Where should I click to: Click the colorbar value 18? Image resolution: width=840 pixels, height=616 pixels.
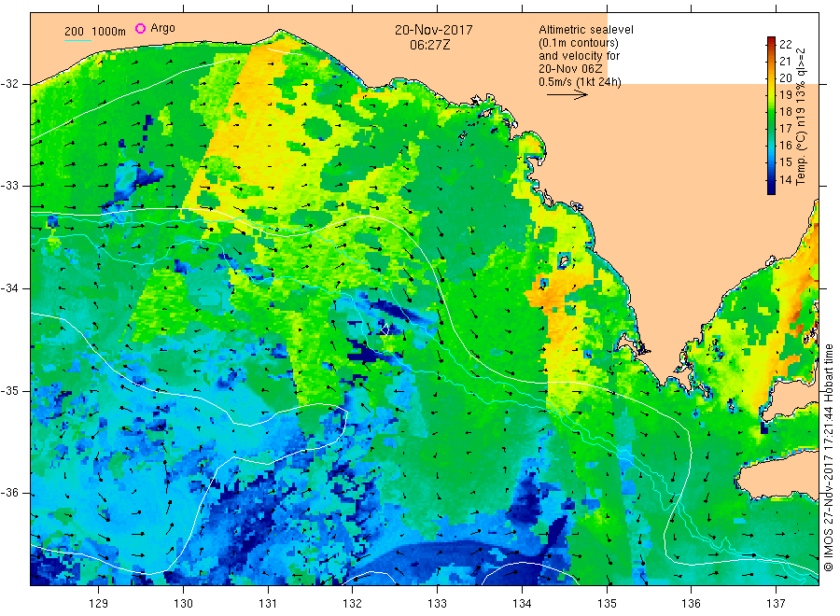pyautogui.click(x=785, y=112)
